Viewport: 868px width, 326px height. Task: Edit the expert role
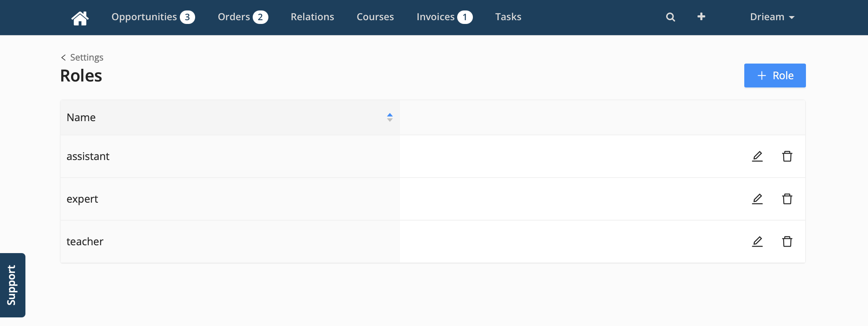pyautogui.click(x=757, y=199)
